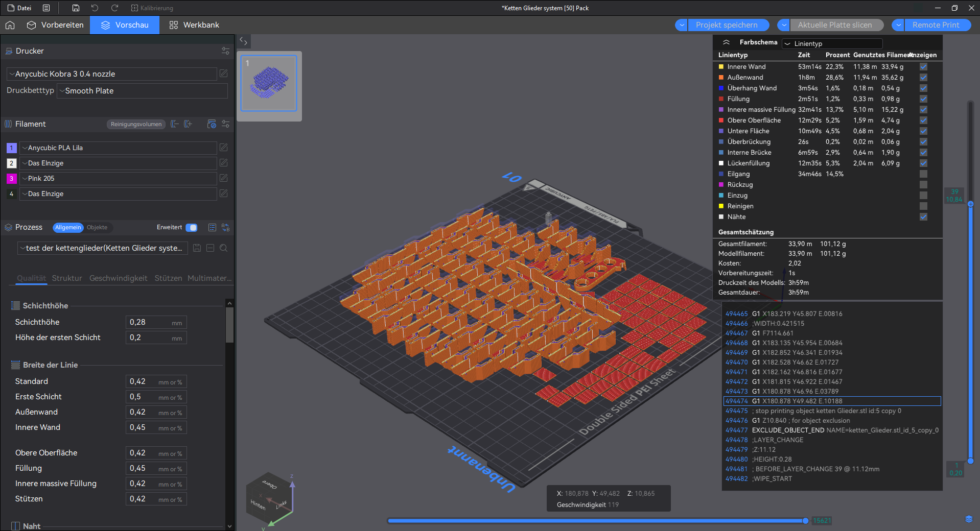This screenshot has width=980, height=531.
Task: Toggle the Erweitert switch
Action: point(192,228)
